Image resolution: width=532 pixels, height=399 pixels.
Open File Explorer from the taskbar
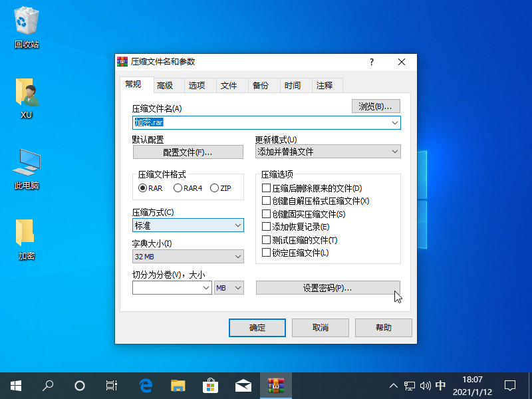click(x=178, y=385)
